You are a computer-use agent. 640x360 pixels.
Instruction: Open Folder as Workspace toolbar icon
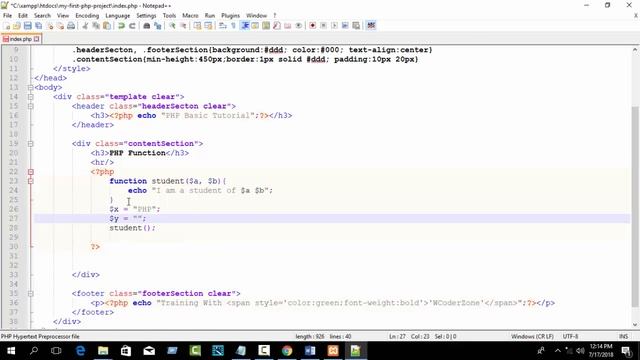[x=288, y=26]
